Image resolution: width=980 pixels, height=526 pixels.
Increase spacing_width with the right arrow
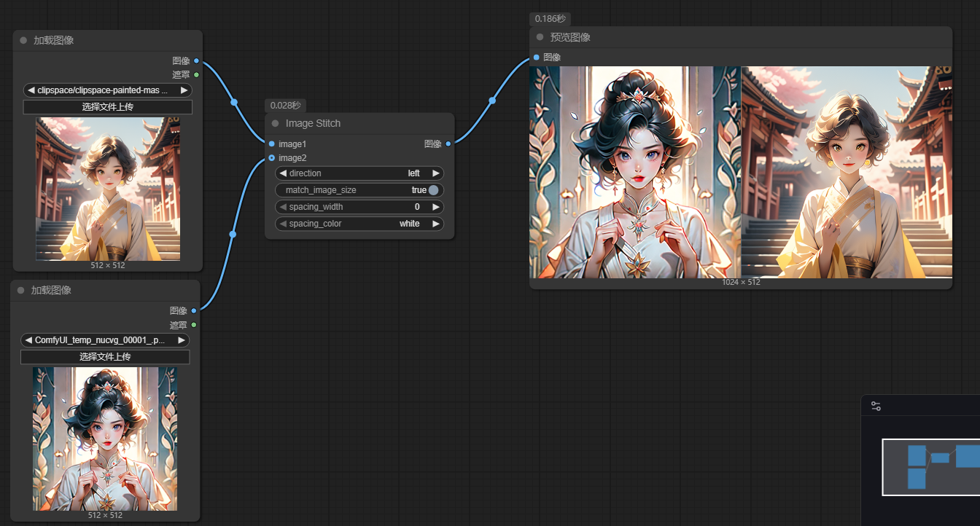tap(435, 207)
